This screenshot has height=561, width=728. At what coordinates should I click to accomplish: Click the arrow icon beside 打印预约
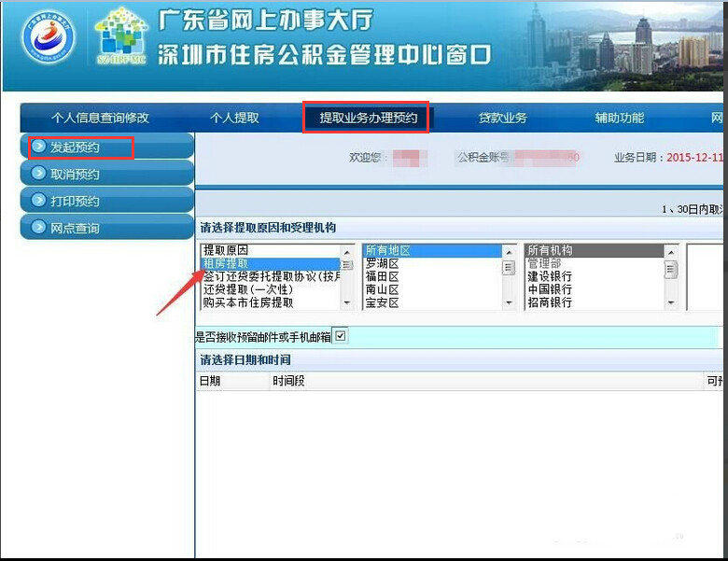coord(38,200)
